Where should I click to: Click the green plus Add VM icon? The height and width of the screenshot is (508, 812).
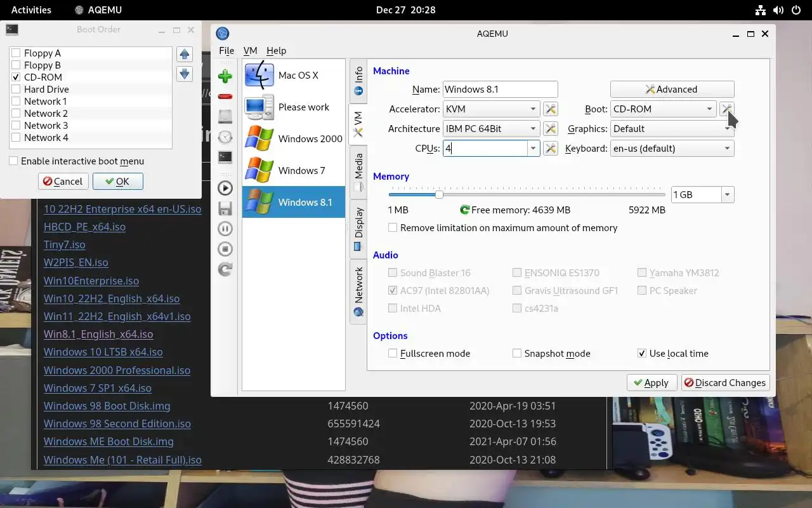click(225, 77)
